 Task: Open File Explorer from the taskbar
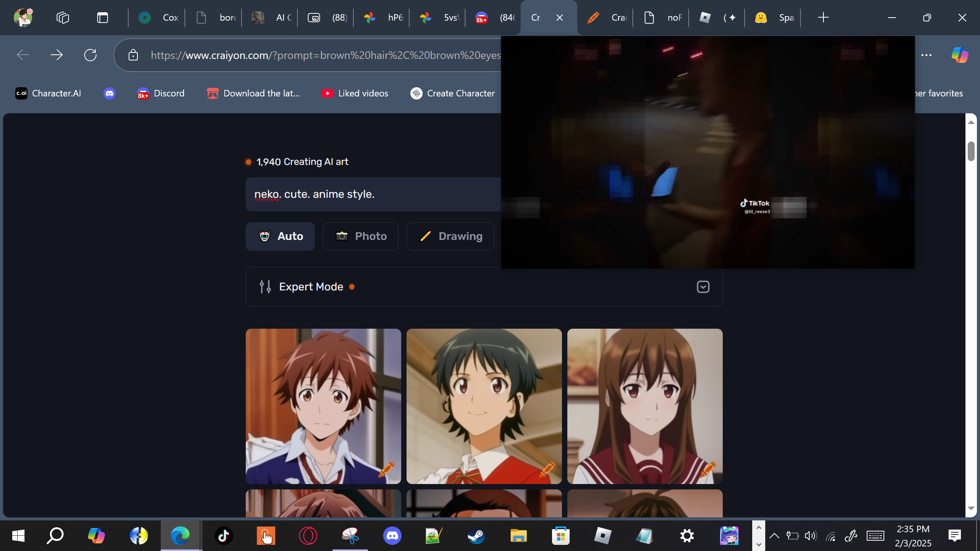click(519, 536)
